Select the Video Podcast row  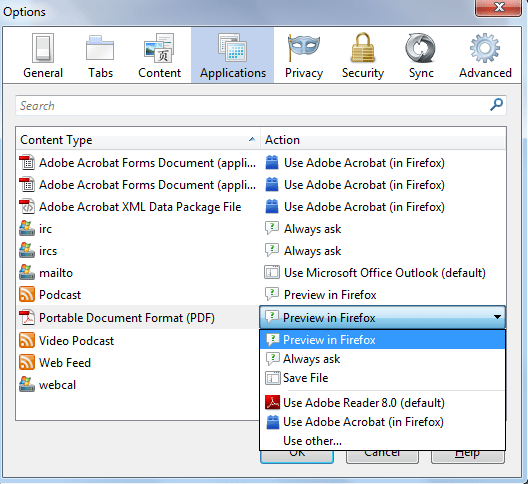pyautogui.click(x=138, y=341)
